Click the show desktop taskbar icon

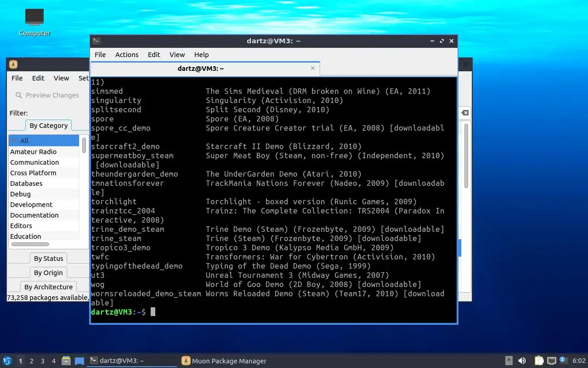click(x=79, y=361)
